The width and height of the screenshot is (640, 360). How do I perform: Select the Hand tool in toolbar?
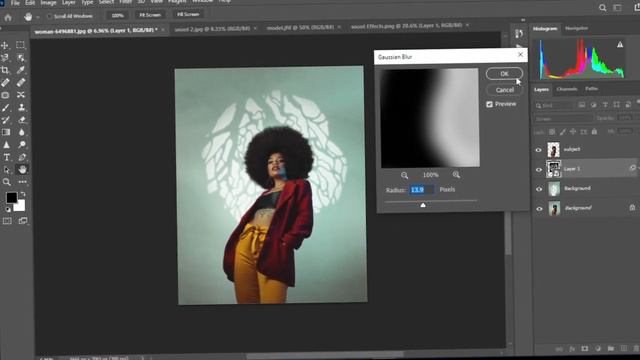point(22,169)
